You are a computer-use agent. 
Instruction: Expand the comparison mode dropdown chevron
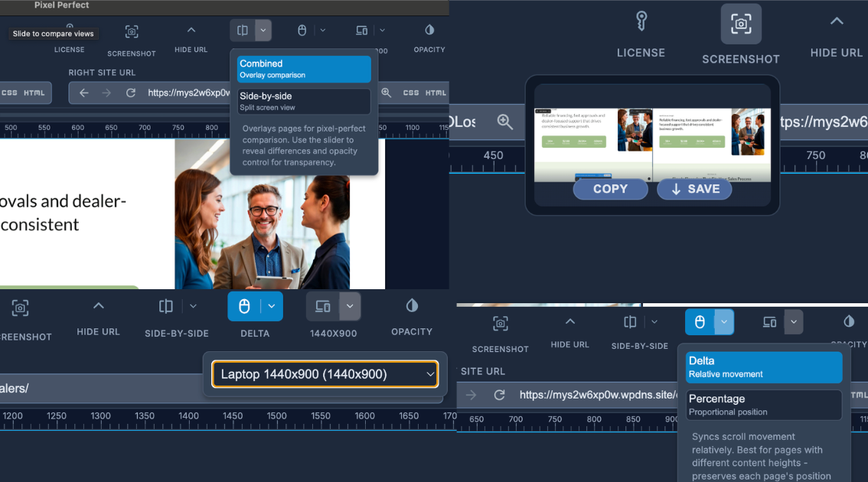click(263, 31)
